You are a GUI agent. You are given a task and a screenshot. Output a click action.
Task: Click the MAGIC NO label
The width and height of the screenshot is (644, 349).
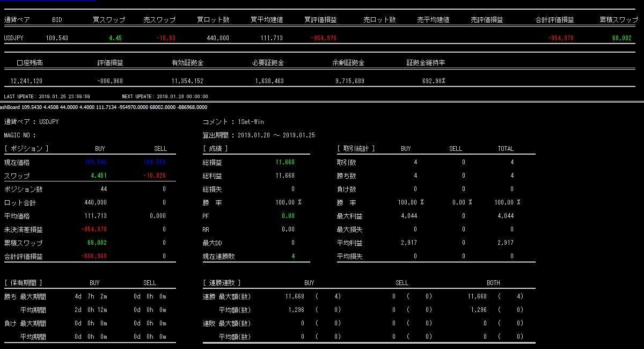click(20, 135)
